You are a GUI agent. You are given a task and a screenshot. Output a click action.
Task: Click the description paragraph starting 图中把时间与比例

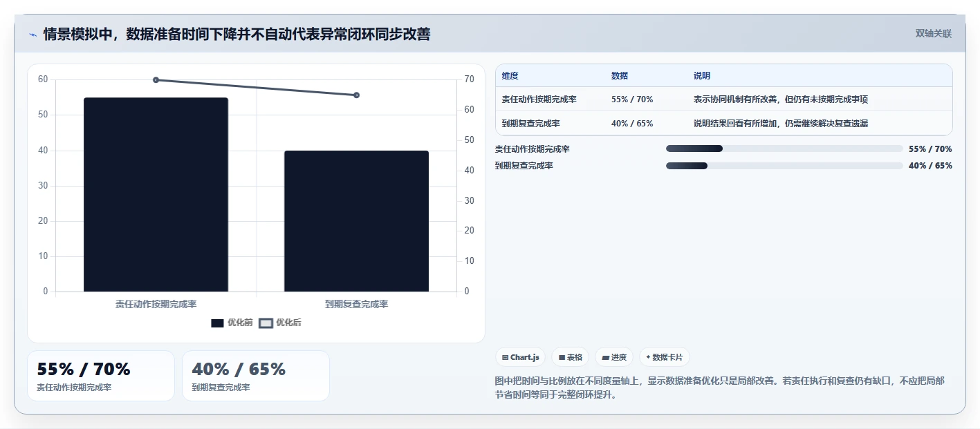click(720, 388)
